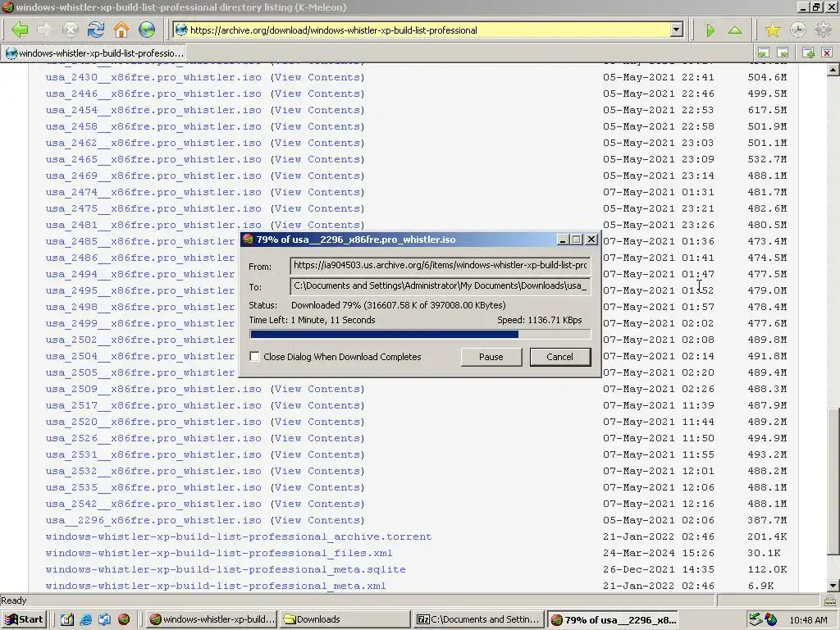Click the Speed: 1136.71 KBps text
Viewport: 840px width, 630px height.
click(540, 320)
